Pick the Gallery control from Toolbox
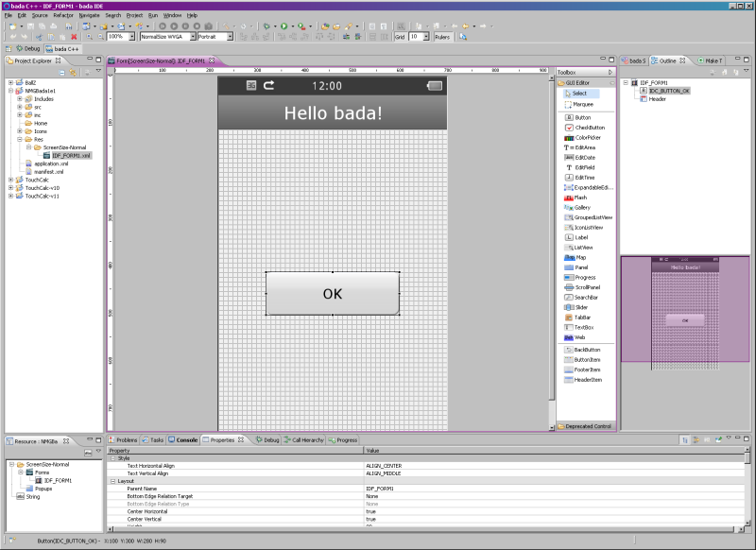Image resolution: width=756 pixels, height=550 pixels. [581, 207]
